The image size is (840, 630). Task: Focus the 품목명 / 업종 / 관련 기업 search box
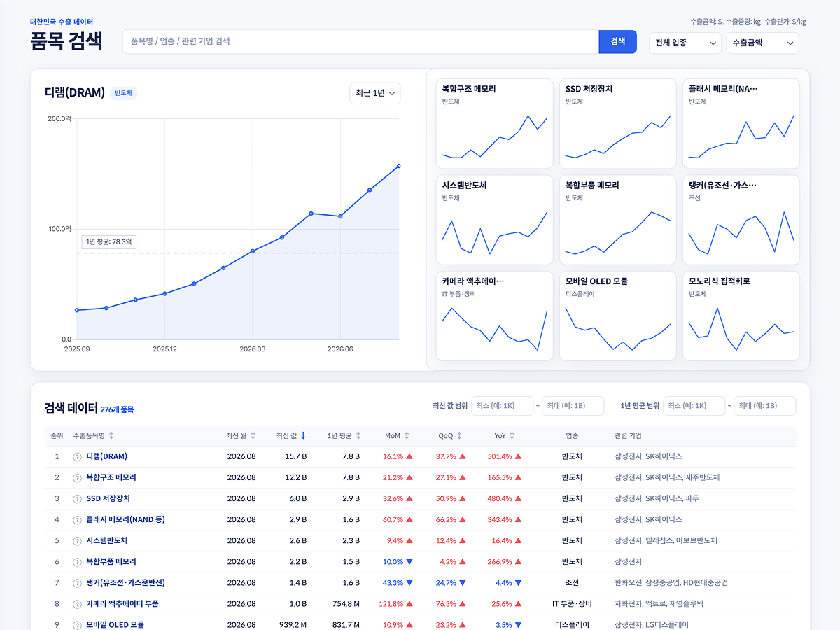click(360, 41)
